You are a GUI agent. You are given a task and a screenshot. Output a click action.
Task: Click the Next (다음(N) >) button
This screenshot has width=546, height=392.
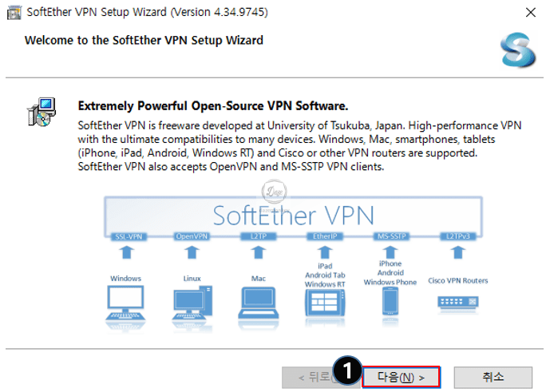click(402, 377)
